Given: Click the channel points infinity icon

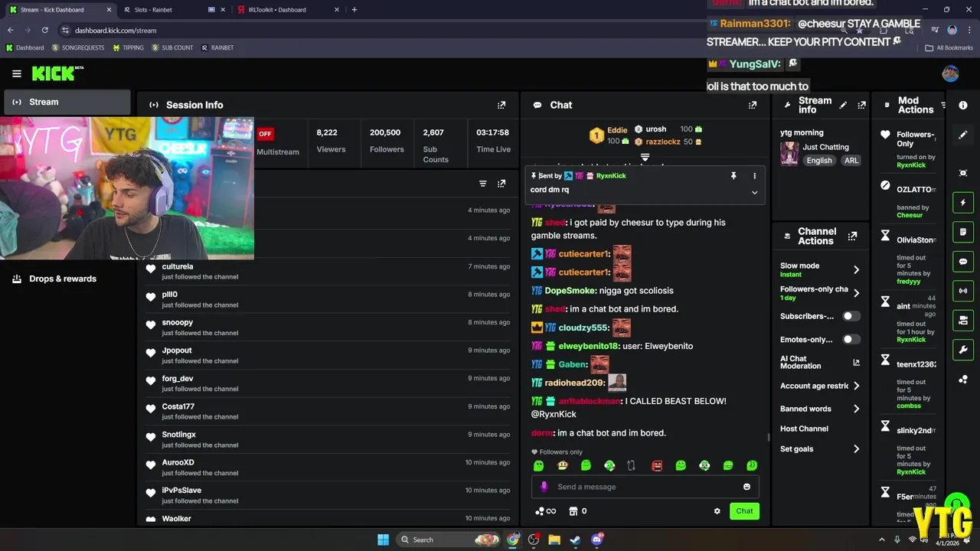Looking at the screenshot, I should point(545,511).
